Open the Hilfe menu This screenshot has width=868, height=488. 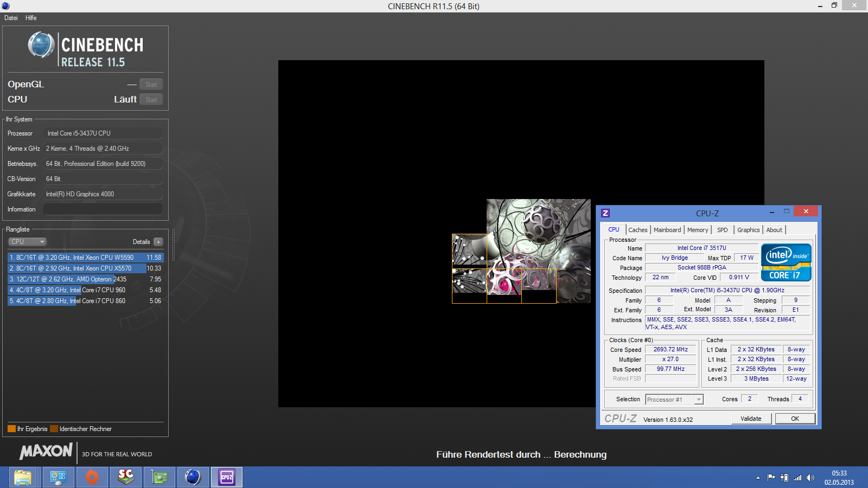point(31,18)
